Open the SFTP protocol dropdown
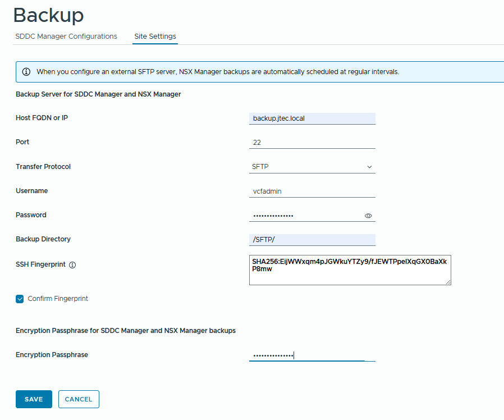504x420 pixels. (312, 167)
